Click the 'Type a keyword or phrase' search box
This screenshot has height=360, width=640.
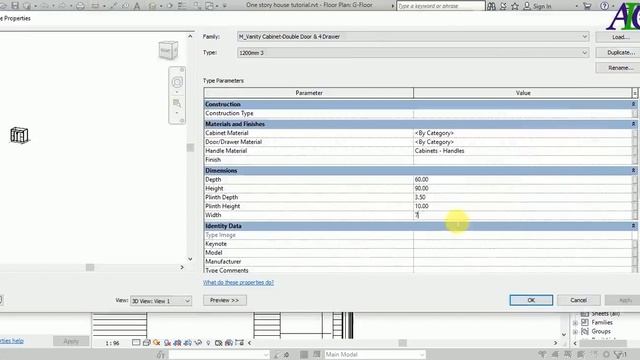440,6
